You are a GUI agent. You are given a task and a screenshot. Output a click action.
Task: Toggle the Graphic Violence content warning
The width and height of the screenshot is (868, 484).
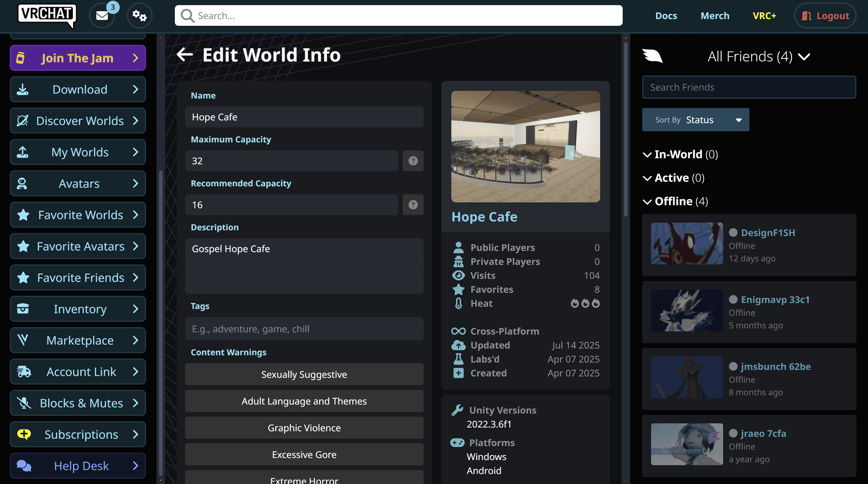(304, 428)
